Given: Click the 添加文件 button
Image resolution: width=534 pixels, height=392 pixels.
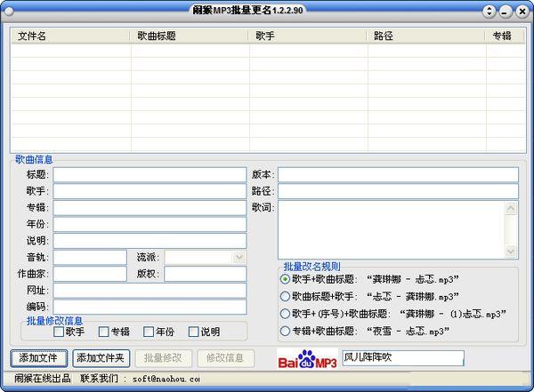Looking at the screenshot, I should [38, 358].
